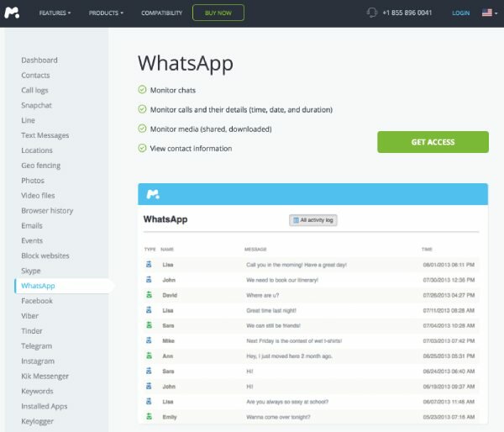This screenshot has width=504, height=432.
Task: Click the name Mike in the table
Action: pos(169,340)
